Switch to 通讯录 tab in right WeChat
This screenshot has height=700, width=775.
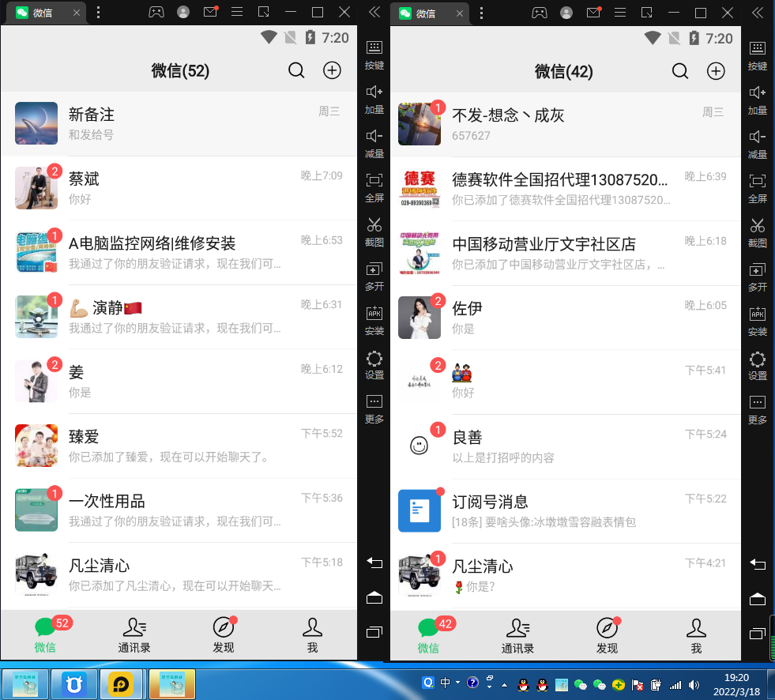[517, 636]
